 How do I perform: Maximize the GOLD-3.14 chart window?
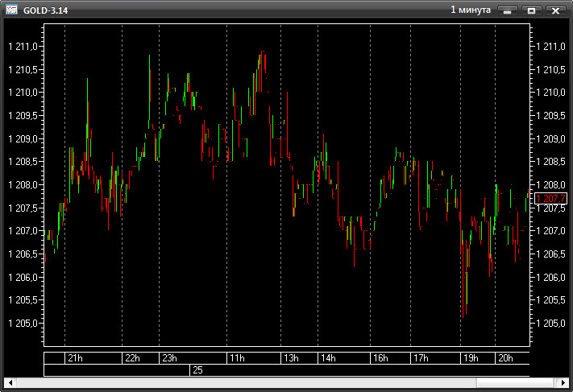(531, 10)
